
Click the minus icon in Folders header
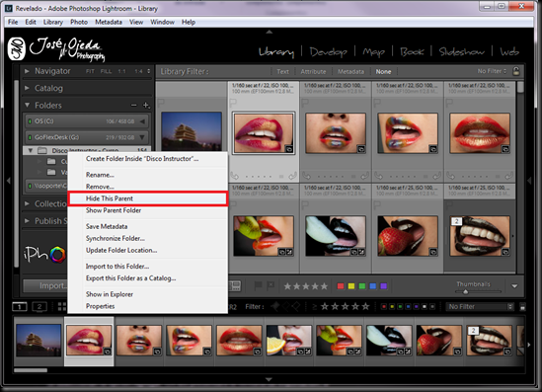pos(133,105)
